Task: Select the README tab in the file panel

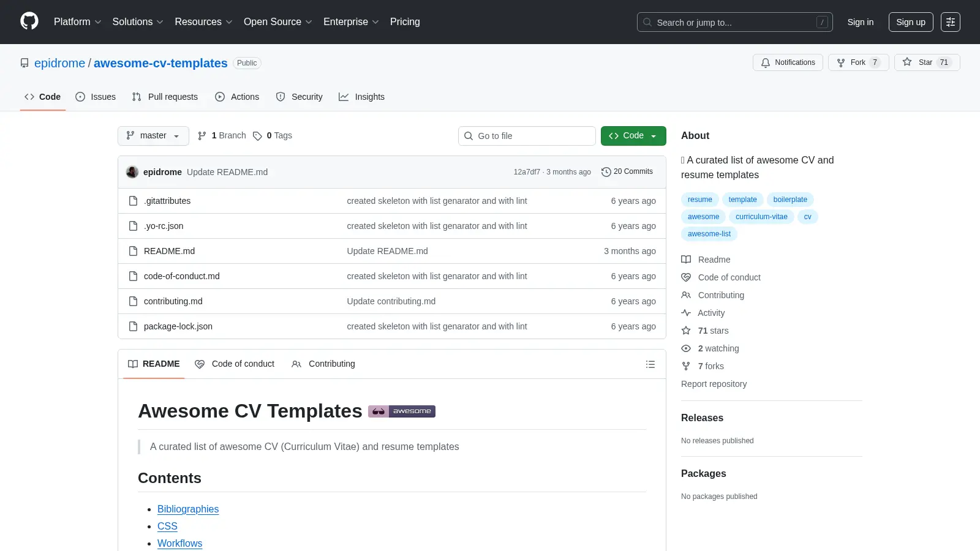Action: [154, 364]
